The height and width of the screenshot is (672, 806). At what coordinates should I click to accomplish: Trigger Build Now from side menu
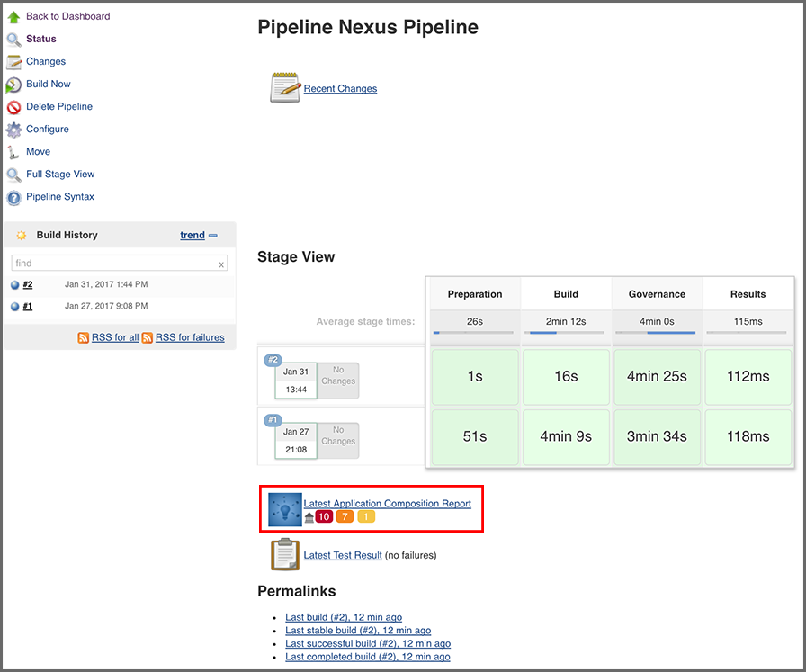coord(49,84)
